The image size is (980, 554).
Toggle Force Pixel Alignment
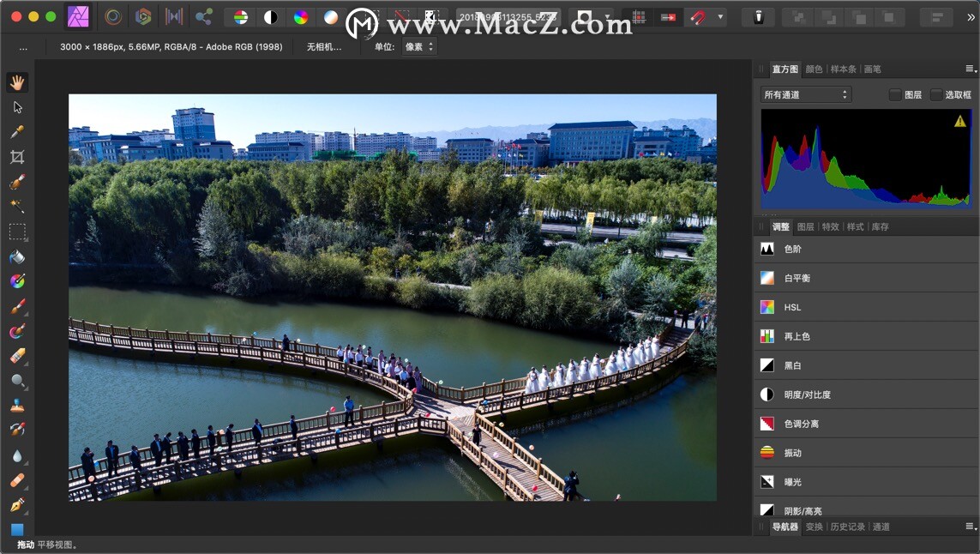(x=668, y=17)
